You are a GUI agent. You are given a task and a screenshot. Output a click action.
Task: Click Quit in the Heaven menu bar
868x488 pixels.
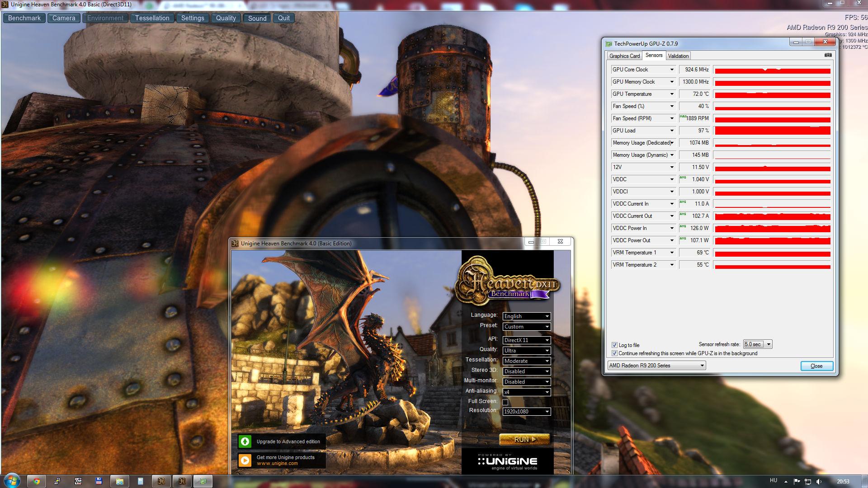click(284, 18)
